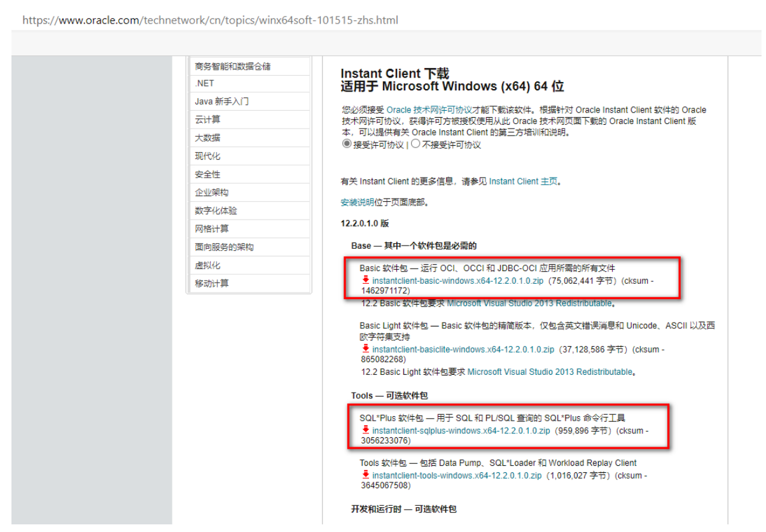Image resolution: width=766 pixels, height=532 pixels.
Task: Open the .NET category
Action: tap(204, 83)
